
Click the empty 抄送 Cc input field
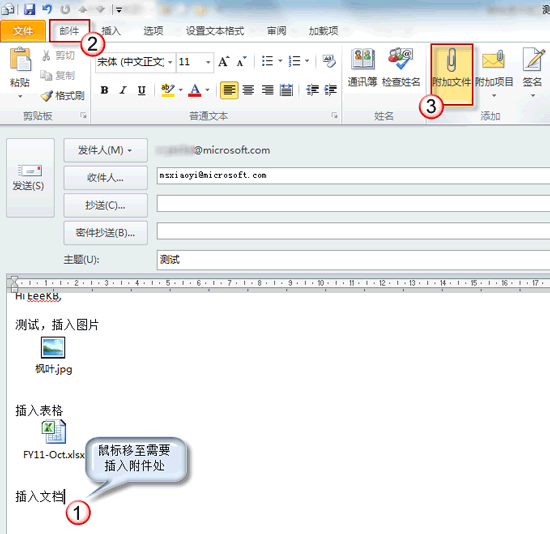[353, 204]
